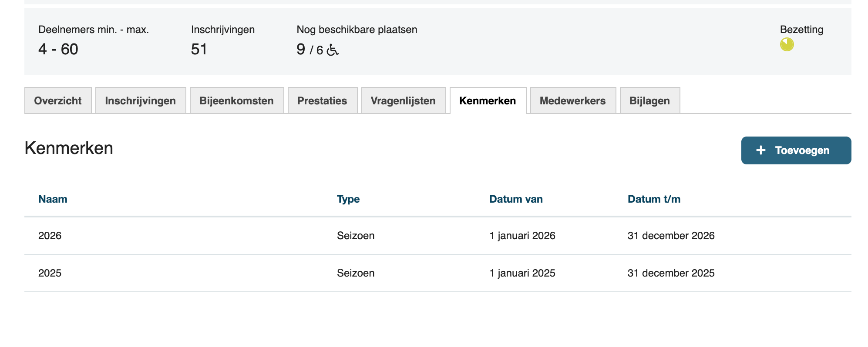Switch to the Inschrijvingen tab
The height and width of the screenshot is (347, 868).
click(140, 101)
